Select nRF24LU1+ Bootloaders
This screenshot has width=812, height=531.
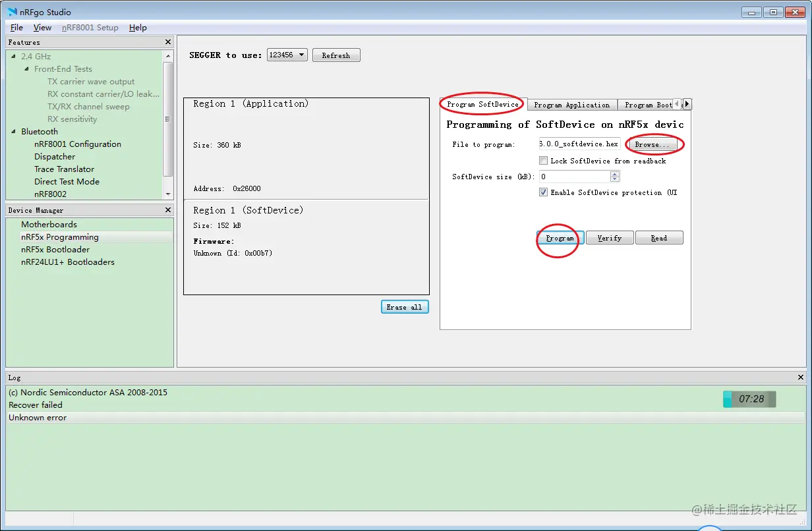point(68,262)
